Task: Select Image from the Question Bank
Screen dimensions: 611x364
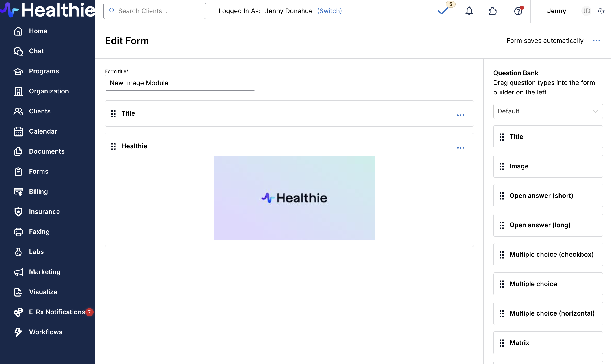Action: pyautogui.click(x=548, y=166)
